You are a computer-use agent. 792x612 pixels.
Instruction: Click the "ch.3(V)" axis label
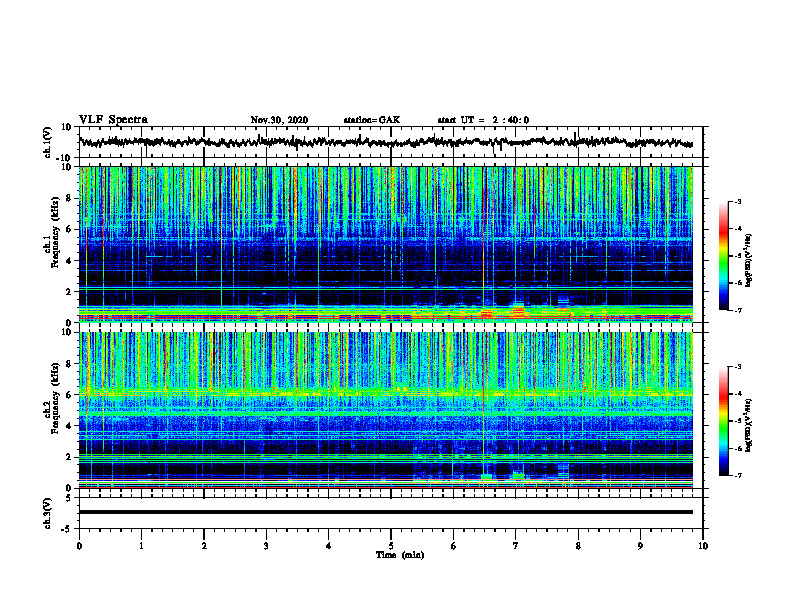[48, 513]
